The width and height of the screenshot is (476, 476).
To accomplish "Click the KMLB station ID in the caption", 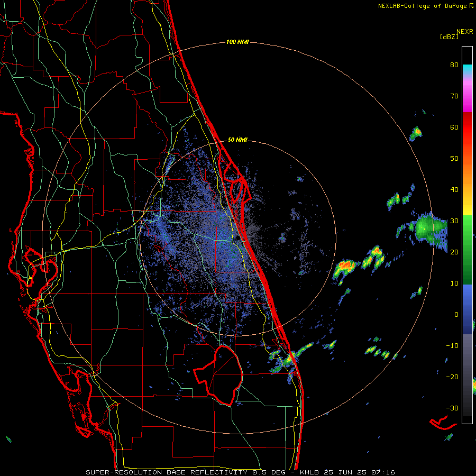I will [310, 472].
